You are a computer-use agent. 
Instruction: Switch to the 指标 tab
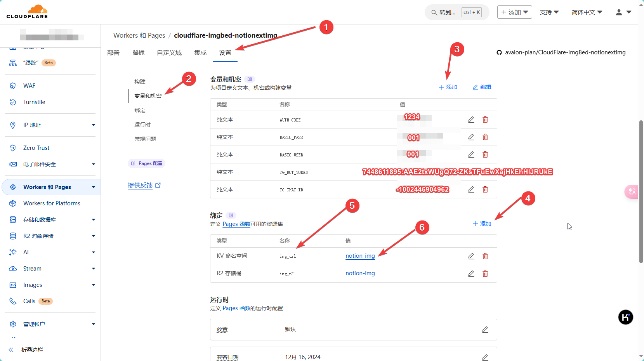click(x=138, y=52)
